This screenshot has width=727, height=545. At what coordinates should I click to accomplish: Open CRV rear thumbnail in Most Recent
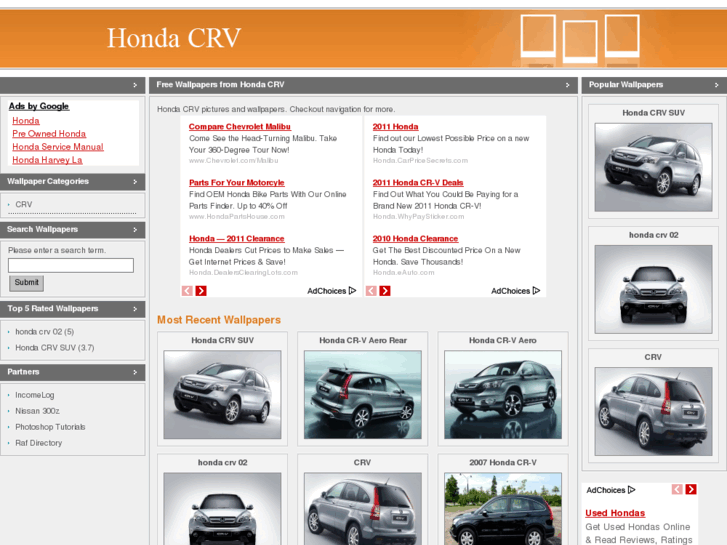point(363,509)
